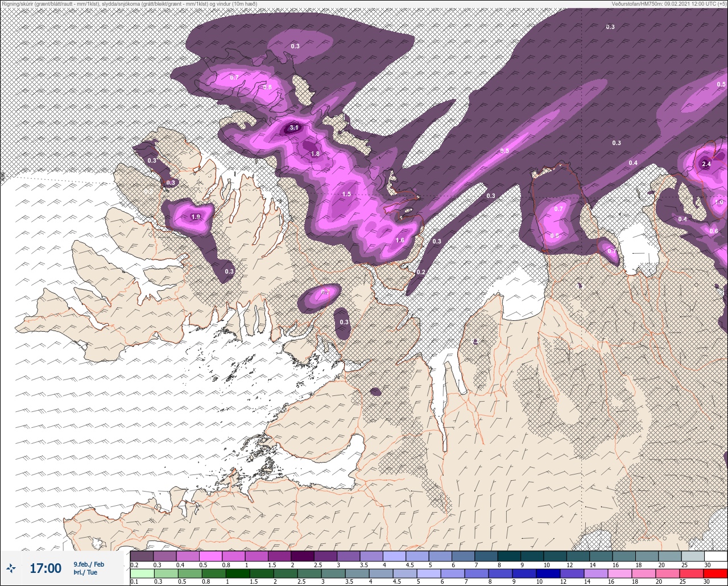Screen dimensions: 728x586
Task: Click the 1.5 precipitation value on map
Action: (346, 195)
